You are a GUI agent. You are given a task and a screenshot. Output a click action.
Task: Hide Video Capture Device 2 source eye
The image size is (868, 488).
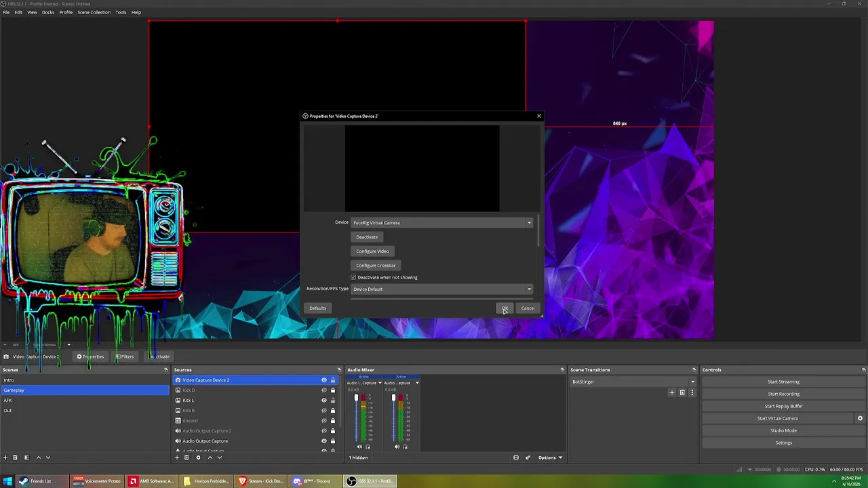(323, 380)
